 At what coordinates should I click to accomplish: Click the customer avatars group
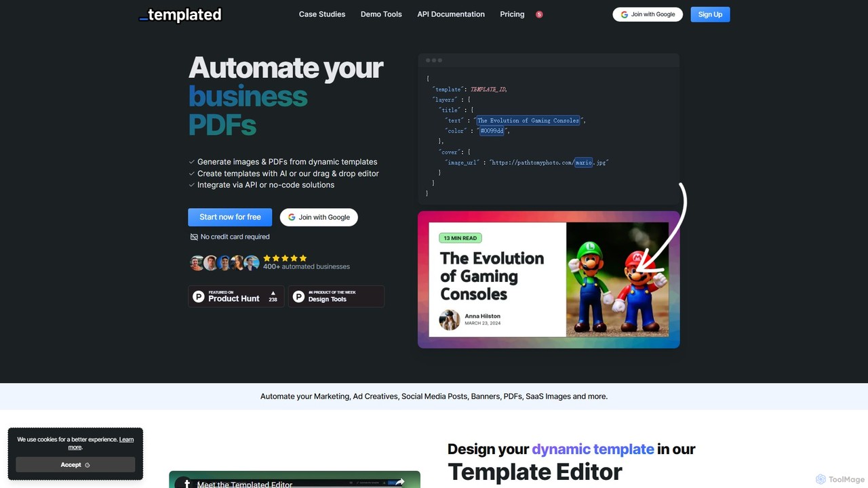click(224, 262)
